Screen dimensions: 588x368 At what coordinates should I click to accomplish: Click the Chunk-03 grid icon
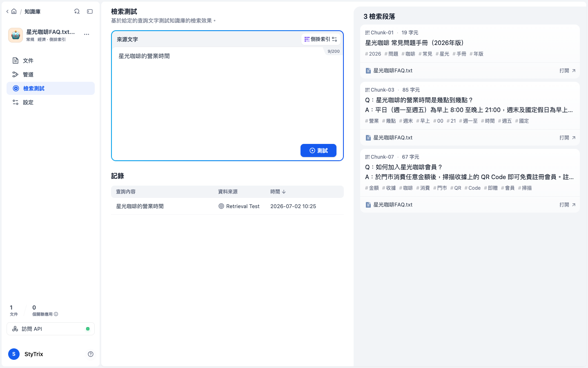click(367, 90)
